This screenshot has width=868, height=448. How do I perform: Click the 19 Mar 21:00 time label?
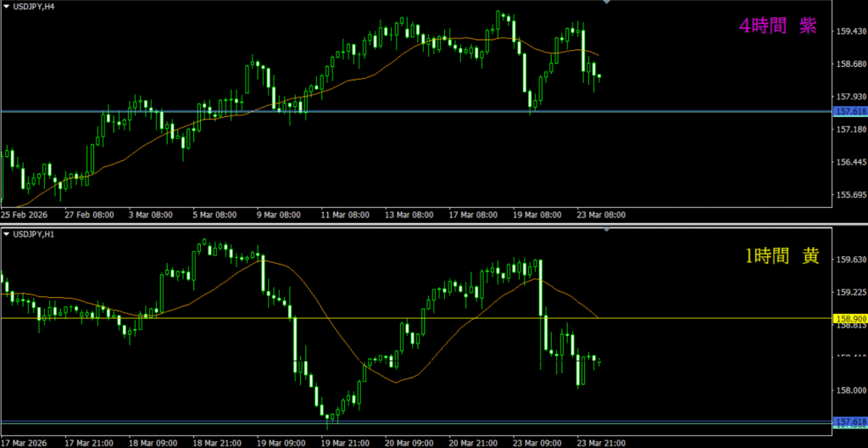tap(344, 442)
